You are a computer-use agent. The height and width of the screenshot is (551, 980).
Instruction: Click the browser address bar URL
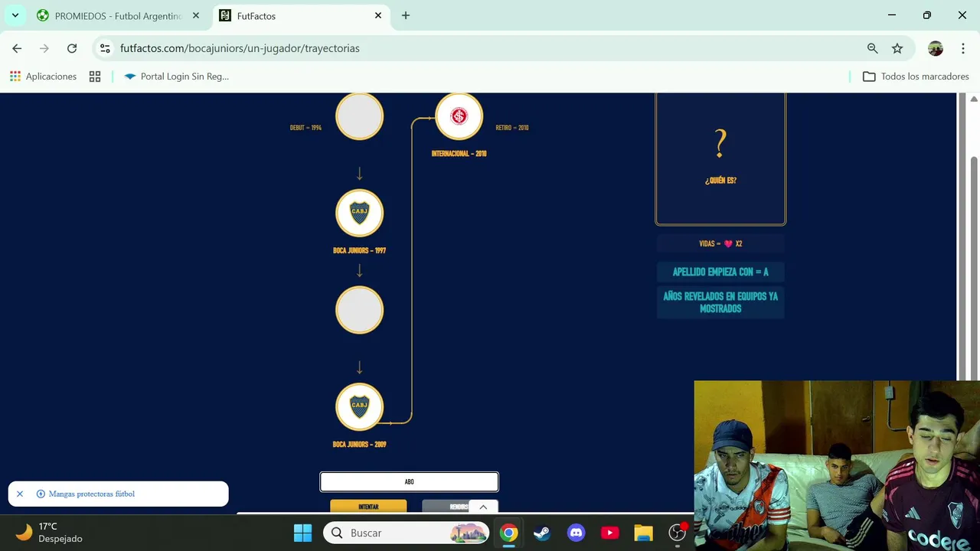click(x=240, y=48)
